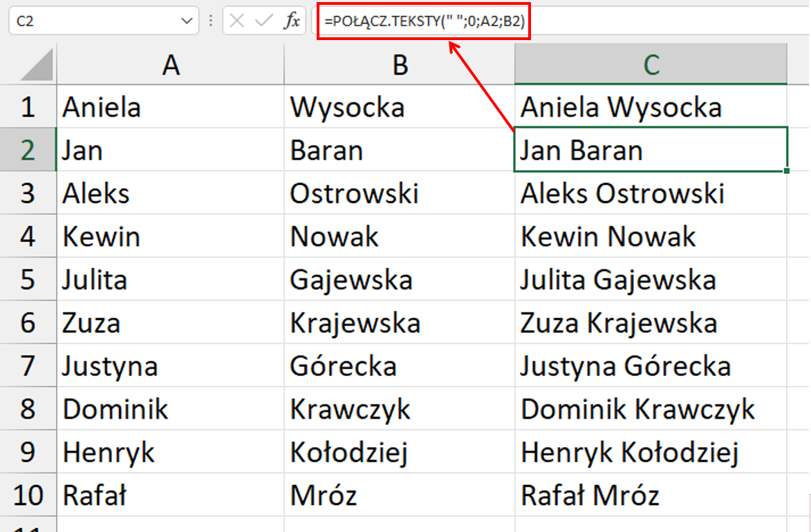Select cell containing Aniela
811x532 pixels.
[x=169, y=106]
